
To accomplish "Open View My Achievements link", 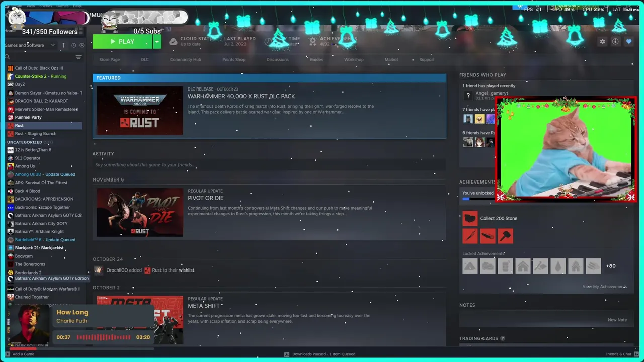I will coord(604,287).
